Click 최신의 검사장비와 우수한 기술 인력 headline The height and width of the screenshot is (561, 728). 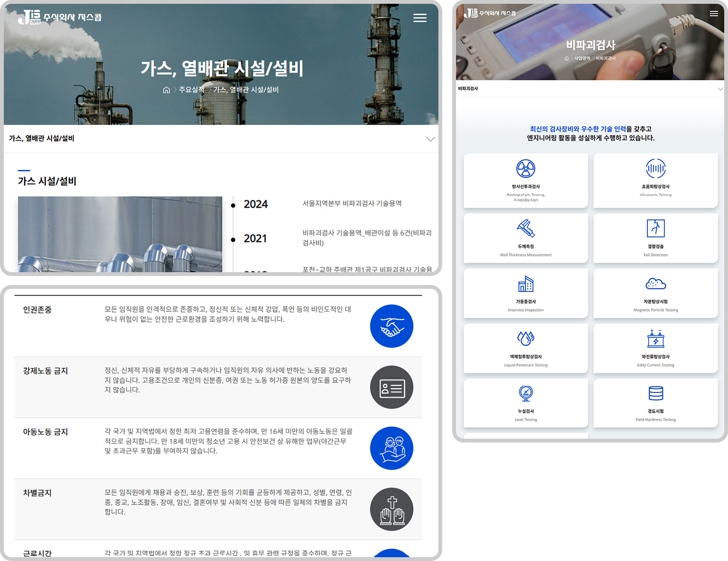click(578, 129)
